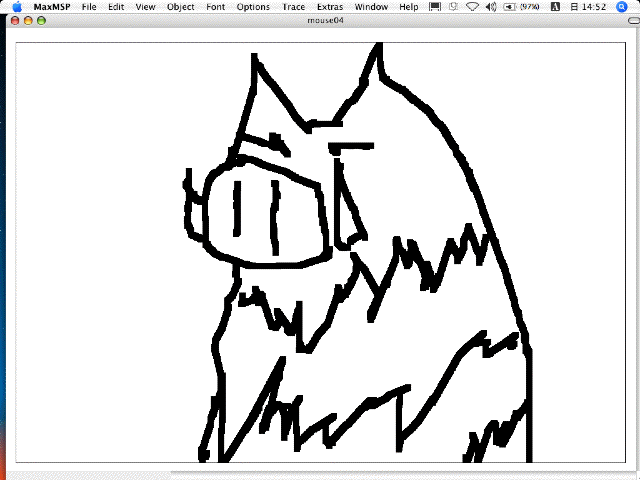This screenshot has height=480, width=640.
Task: Open the File menu
Action: tap(89, 7)
